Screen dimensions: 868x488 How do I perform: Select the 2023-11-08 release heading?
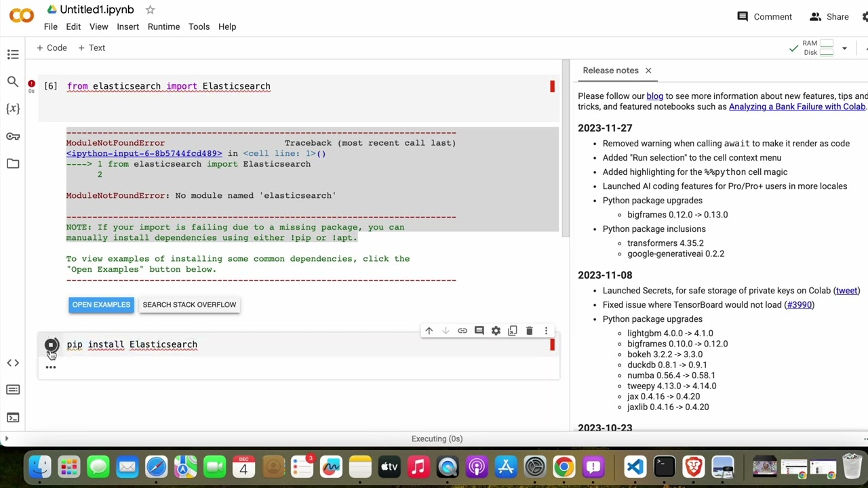[605, 275]
